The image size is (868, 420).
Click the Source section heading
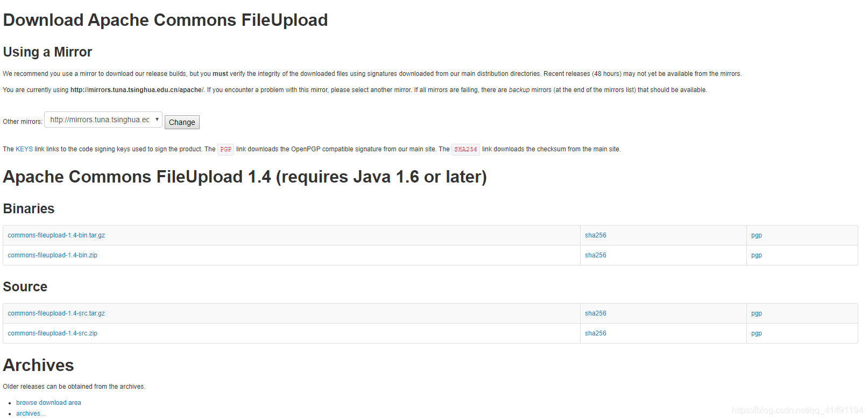(x=25, y=287)
